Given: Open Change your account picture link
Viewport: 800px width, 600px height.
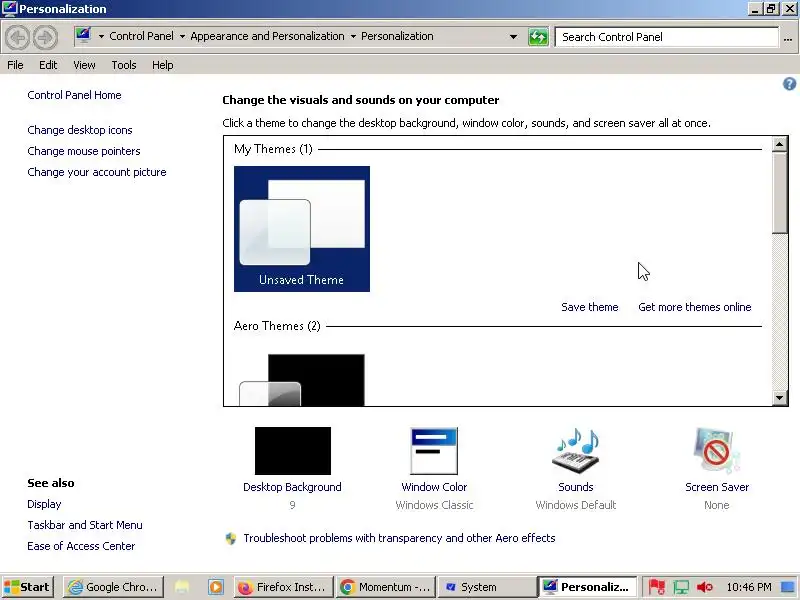Looking at the screenshot, I should coord(97,172).
